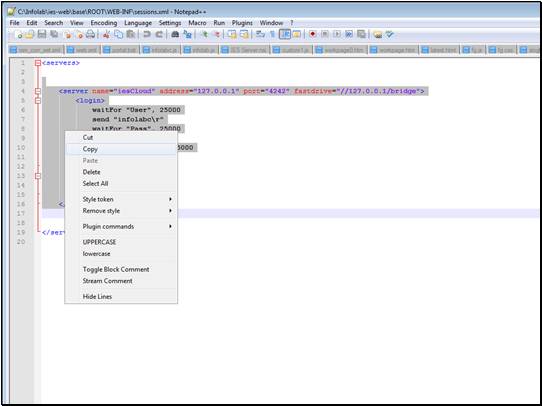Open the Macro menu
Viewport: 542px width, 406px height.
click(197, 23)
